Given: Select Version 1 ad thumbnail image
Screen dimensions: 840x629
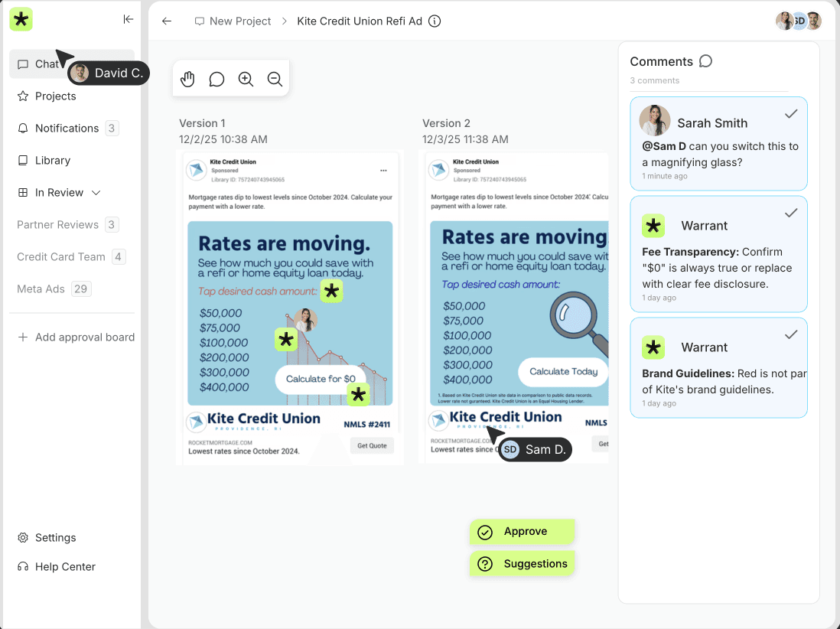Looking at the screenshot, I should (290, 308).
